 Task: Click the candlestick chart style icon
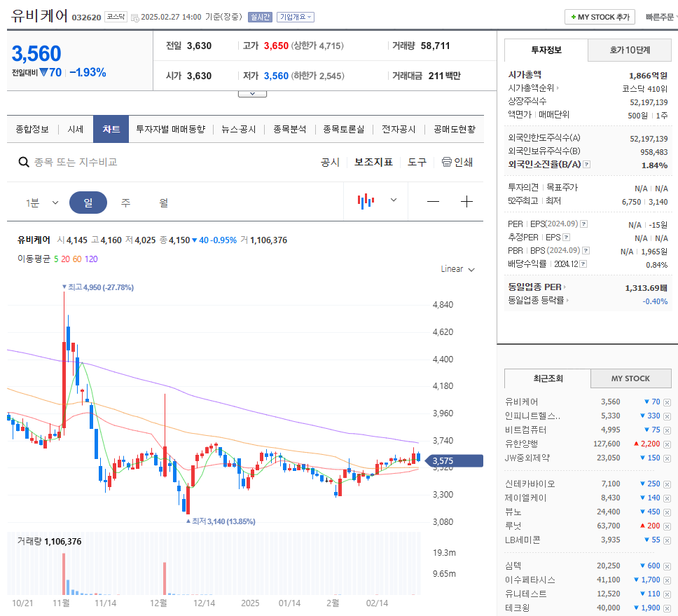365,200
